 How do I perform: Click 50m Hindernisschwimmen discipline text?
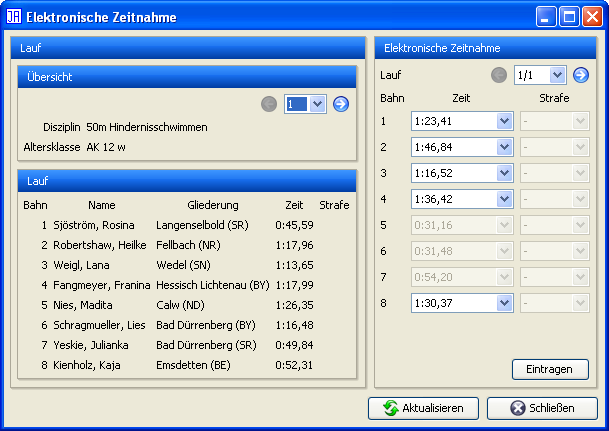point(147,127)
